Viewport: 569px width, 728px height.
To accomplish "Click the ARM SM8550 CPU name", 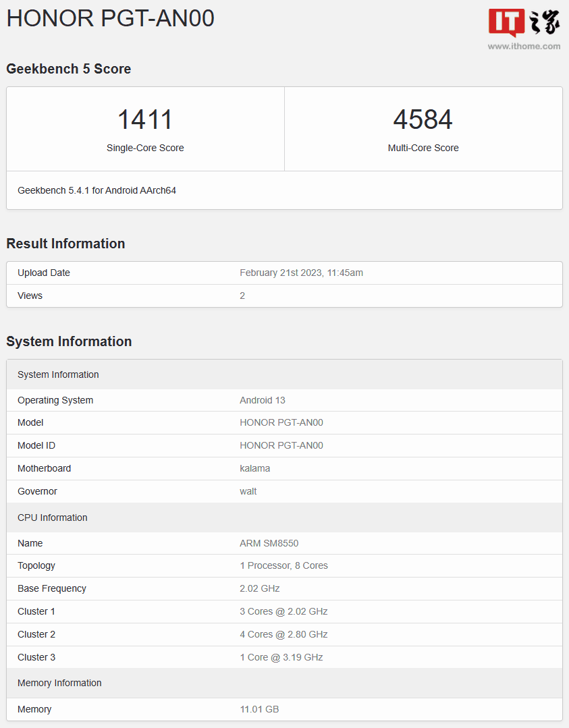I will (x=269, y=543).
